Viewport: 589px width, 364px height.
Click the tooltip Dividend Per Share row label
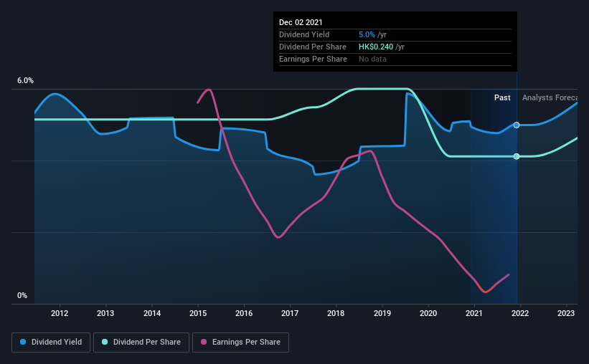point(313,47)
